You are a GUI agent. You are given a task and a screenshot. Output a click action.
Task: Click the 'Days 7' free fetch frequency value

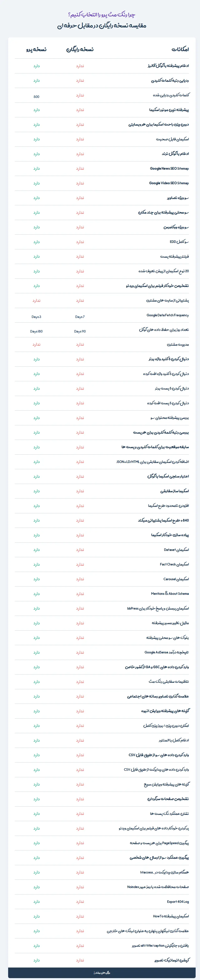(x=80, y=317)
